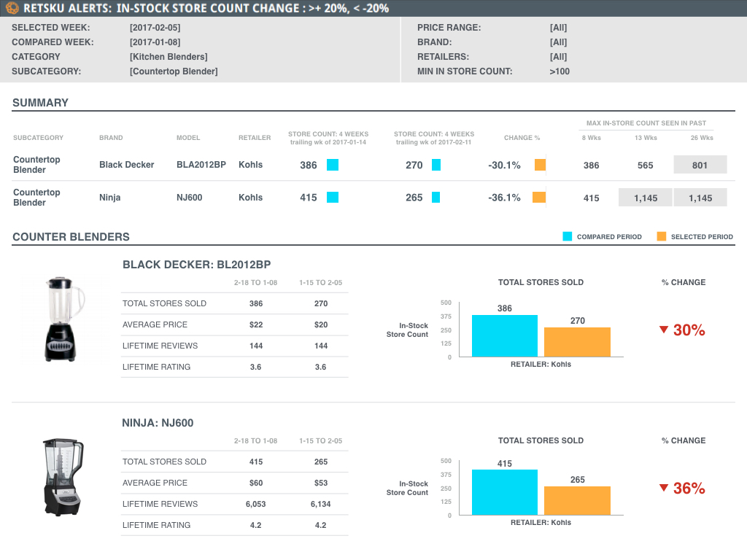The image size is (747, 560).
Task: Click the red down arrow beside 30%
Action: (664, 330)
